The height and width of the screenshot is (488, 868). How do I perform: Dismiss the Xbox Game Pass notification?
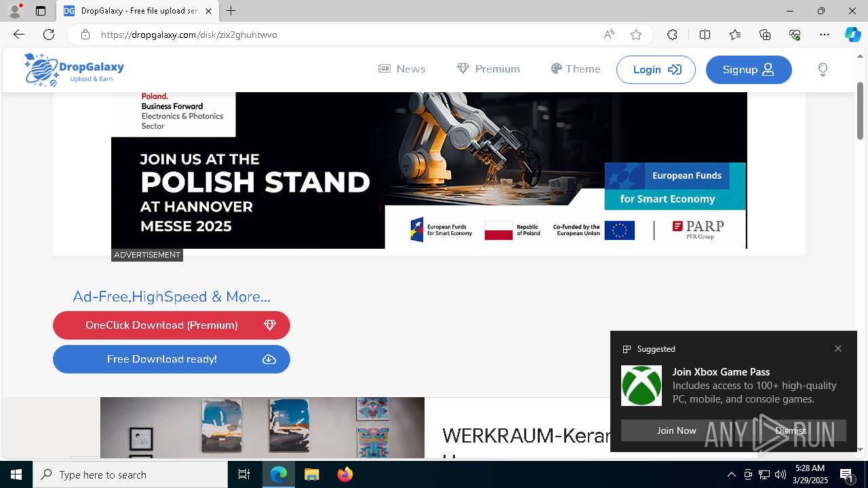pyautogui.click(x=791, y=430)
